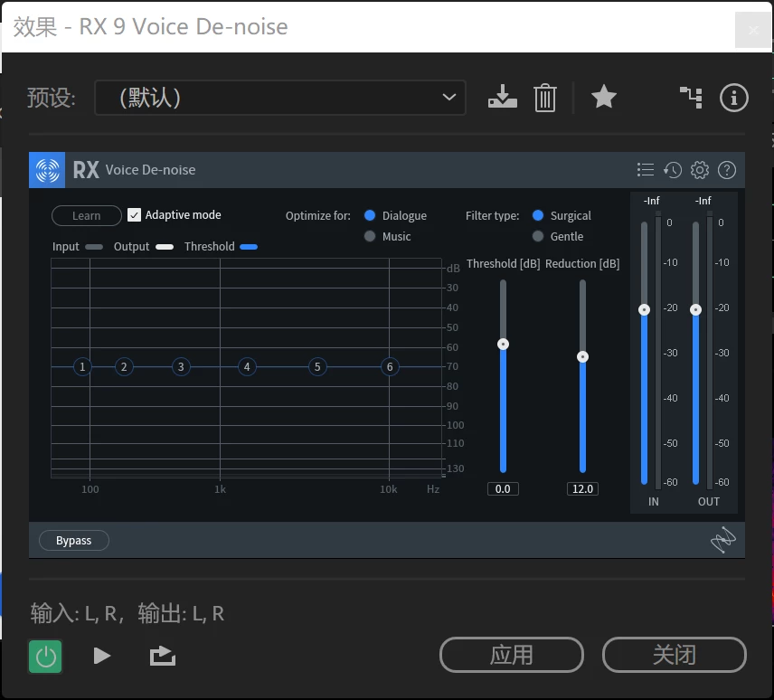Click the Reduction dB slider handle
Viewport: 774px width, 700px height.
point(582,356)
